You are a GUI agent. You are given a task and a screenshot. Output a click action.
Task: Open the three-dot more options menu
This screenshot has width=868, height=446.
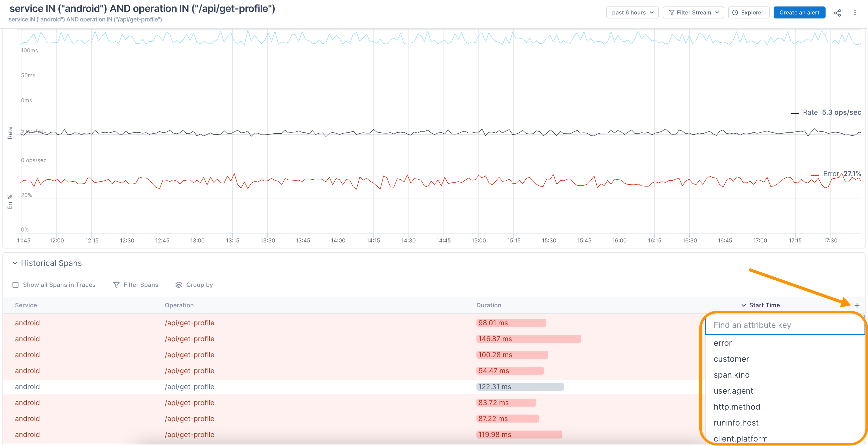855,13
